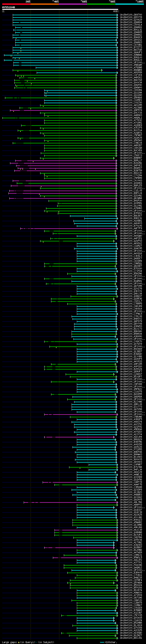Select the UniRef100_Q0BQ37 label
This screenshot has height=644, width=146.
coord(131,296)
